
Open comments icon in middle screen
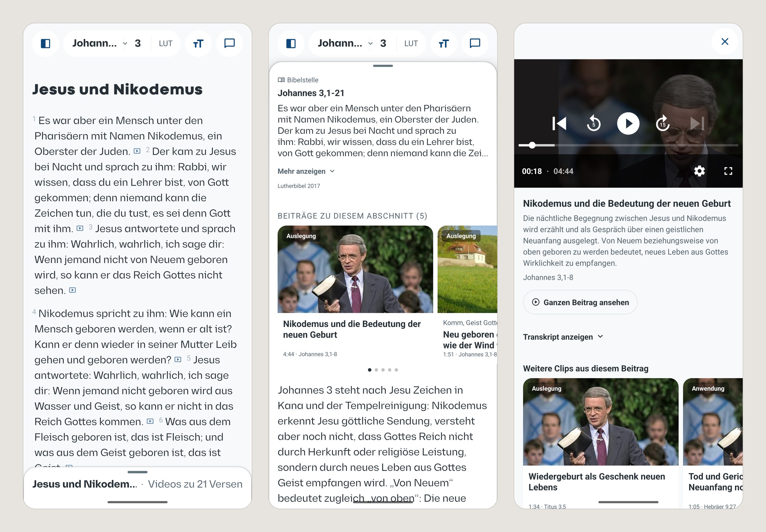click(475, 43)
